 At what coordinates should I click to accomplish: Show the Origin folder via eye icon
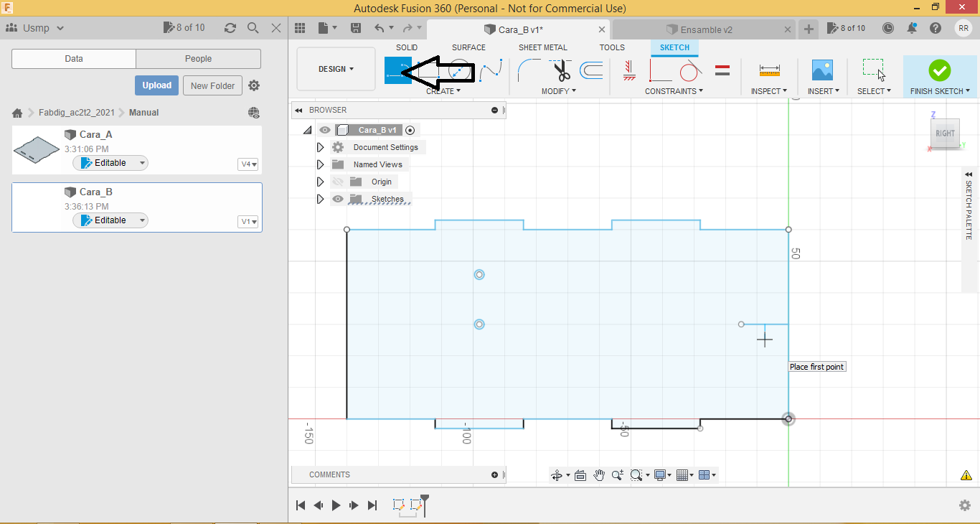click(337, 182)
